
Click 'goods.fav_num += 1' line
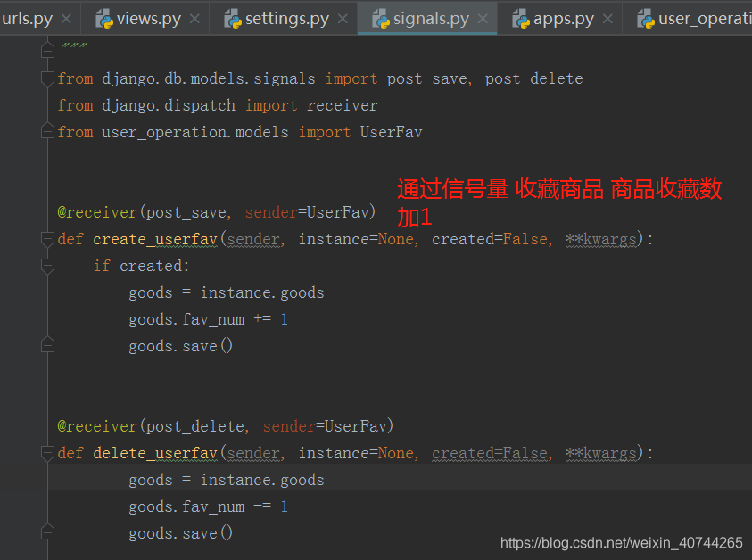(208, 319)
